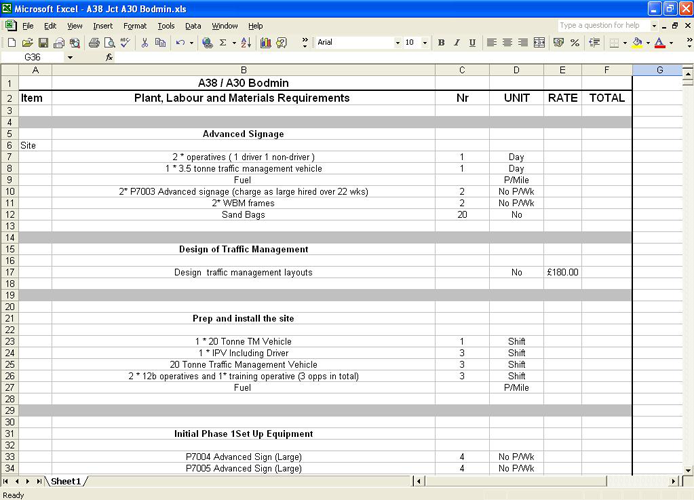This screenshot has width=694, height=500.
Task: Apply percent style
Action: 574,42
